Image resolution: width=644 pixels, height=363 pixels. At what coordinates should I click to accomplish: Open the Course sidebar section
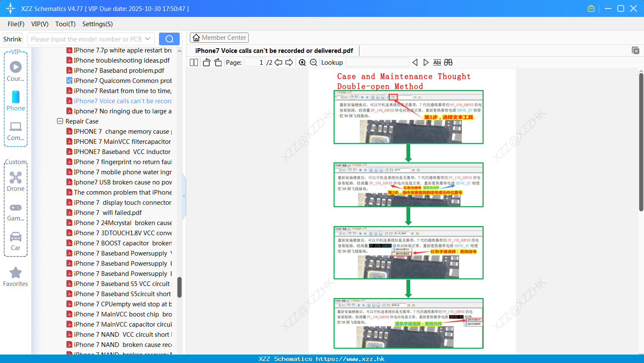[16, 71]
